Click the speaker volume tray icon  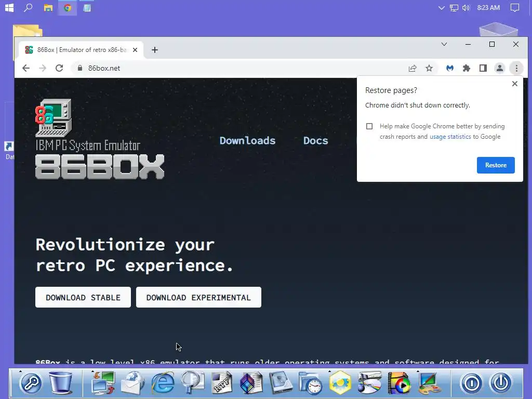coord(466,8)
